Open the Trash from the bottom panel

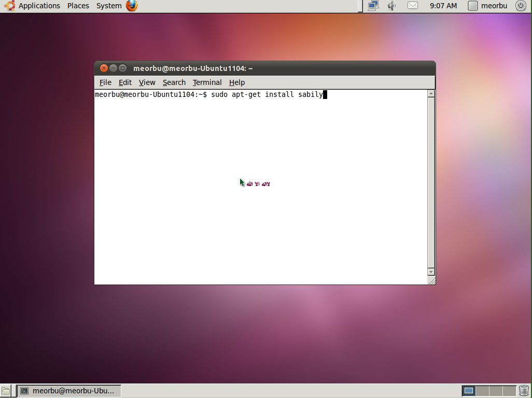524,390
